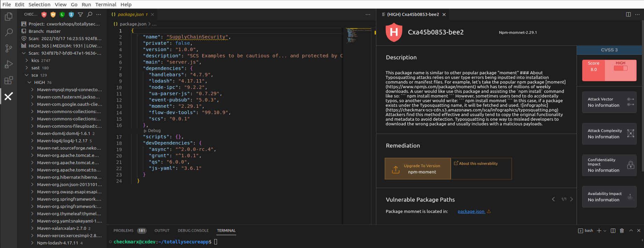
Task: Split the terminal
Action: (x=613, y=231)
